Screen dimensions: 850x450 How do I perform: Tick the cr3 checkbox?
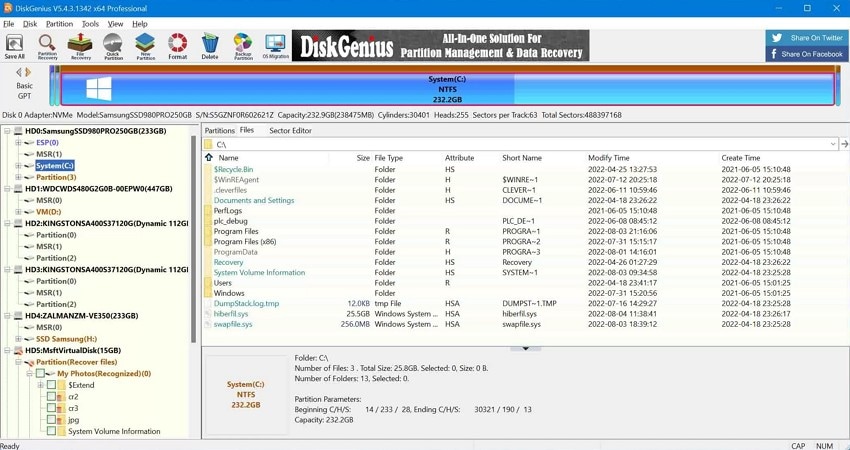51,408
